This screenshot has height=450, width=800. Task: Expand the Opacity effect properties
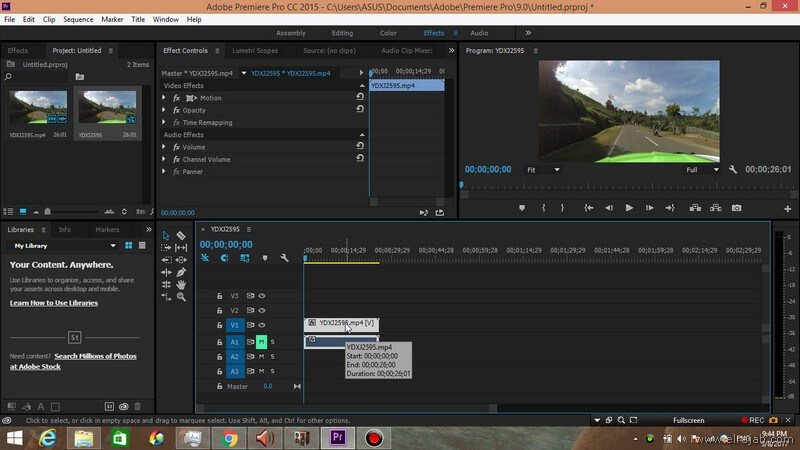(164, 110)
